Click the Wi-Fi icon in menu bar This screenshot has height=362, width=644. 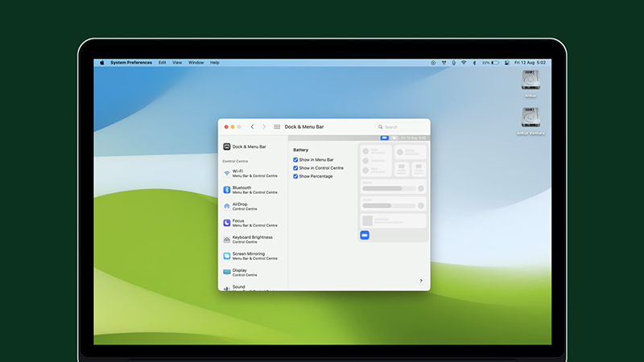464,63
